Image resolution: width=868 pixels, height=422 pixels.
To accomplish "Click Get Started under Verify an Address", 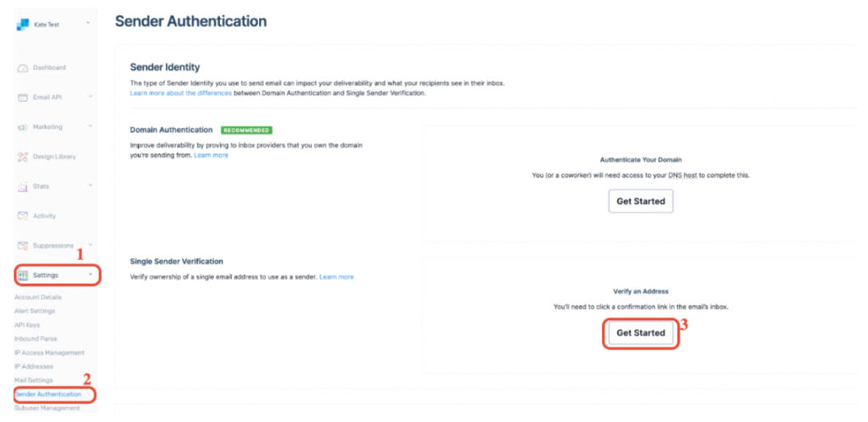I will tap(640, 333).
